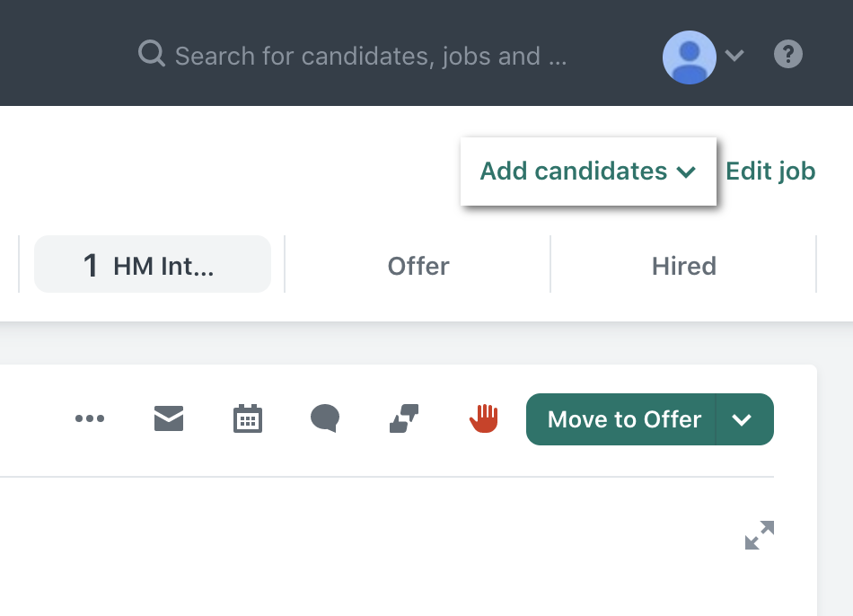The height and width of the screenshot is (616, 853).
Task: Focus the candidates and jobs search field
Action: click(370, 57)
